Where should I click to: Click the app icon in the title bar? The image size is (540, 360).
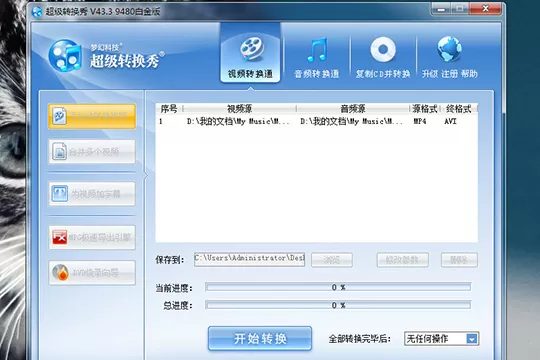coord(37,12)
